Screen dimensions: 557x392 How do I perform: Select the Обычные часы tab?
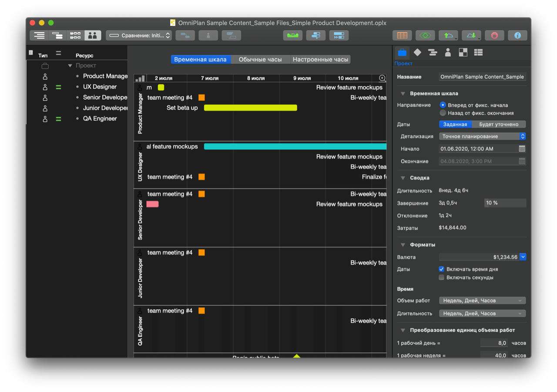(x=260, y=60)
